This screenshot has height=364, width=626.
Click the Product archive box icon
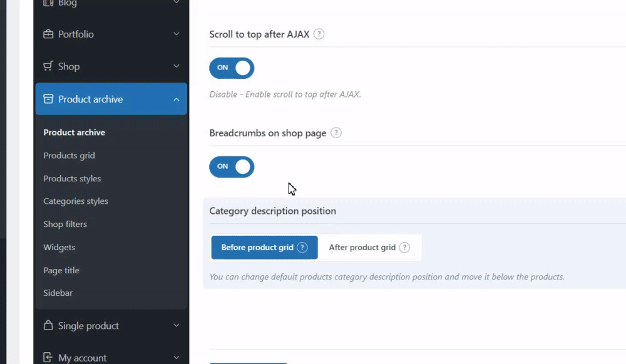(x=48, y=99)
